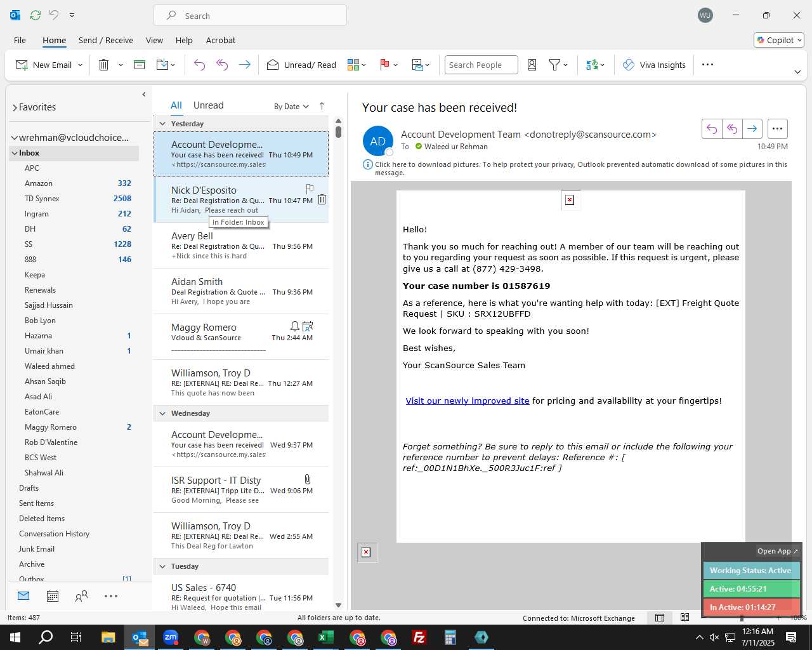Click Reply icon in reading pane
The width and height of the screenshot is (812, 650).
tap(712, 129)
